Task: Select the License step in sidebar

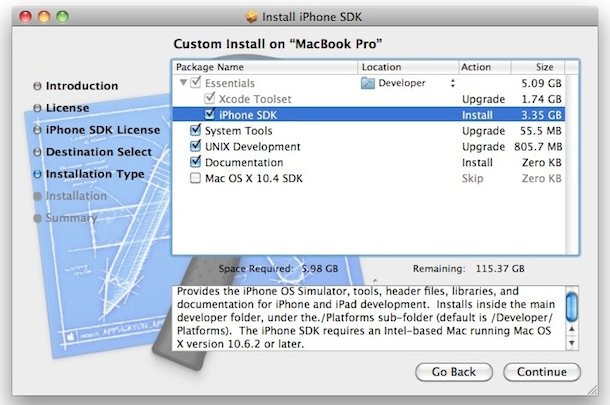Action: pyautogui.click(x=67, y=108)
